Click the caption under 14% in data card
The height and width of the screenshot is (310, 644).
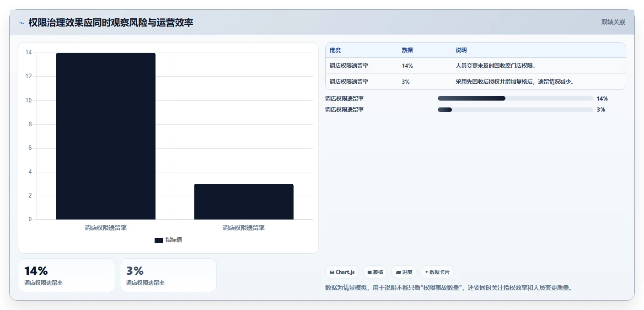pyautogui.click(x=43, y=283)
